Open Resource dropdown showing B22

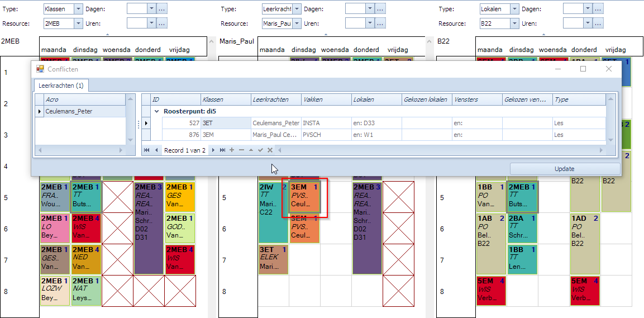coord(515,23)
